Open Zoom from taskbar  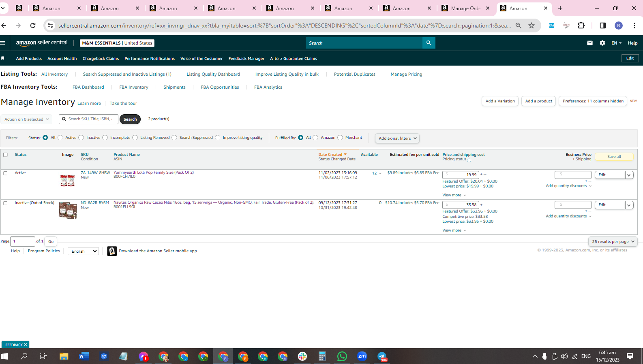point(362,356)
